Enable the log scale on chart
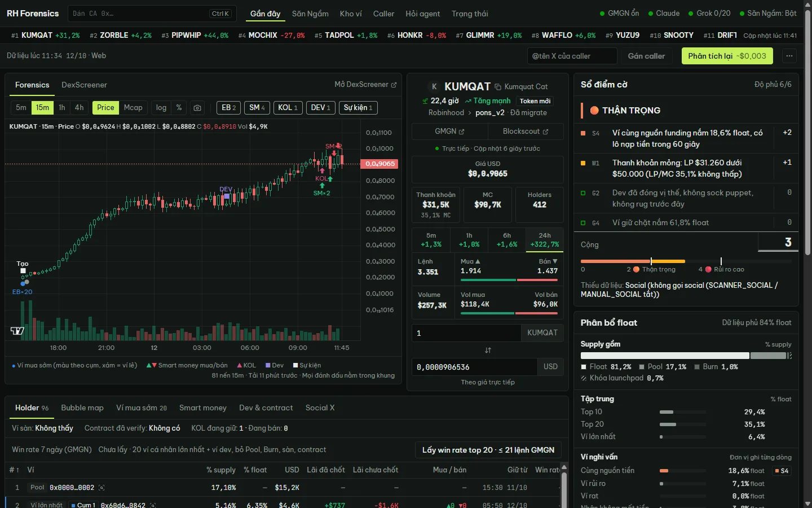The image size is (812, 508). tap(161, 108)
